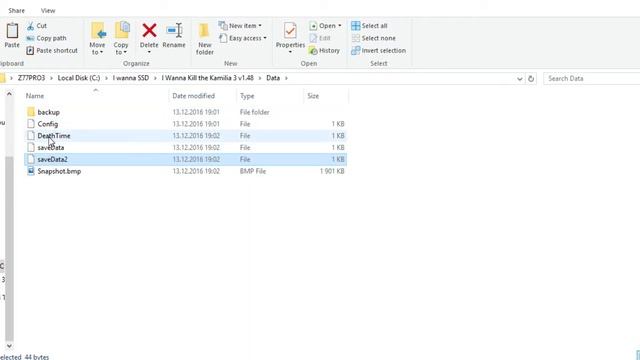The width and height of the screenshot is (640, 360).
Task: Click the backup folder icon
Action: [31, 112]
